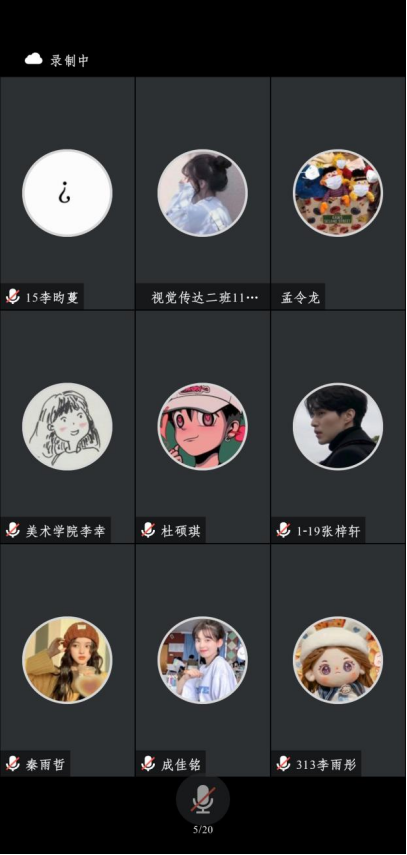Click the muted mic icon beside 15李昀蔓
407x855 pixels.
pos(13,297)
